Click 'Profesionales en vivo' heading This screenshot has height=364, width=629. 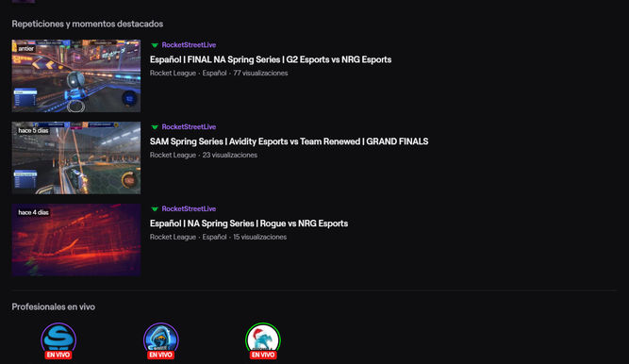[x=54, y=306]
